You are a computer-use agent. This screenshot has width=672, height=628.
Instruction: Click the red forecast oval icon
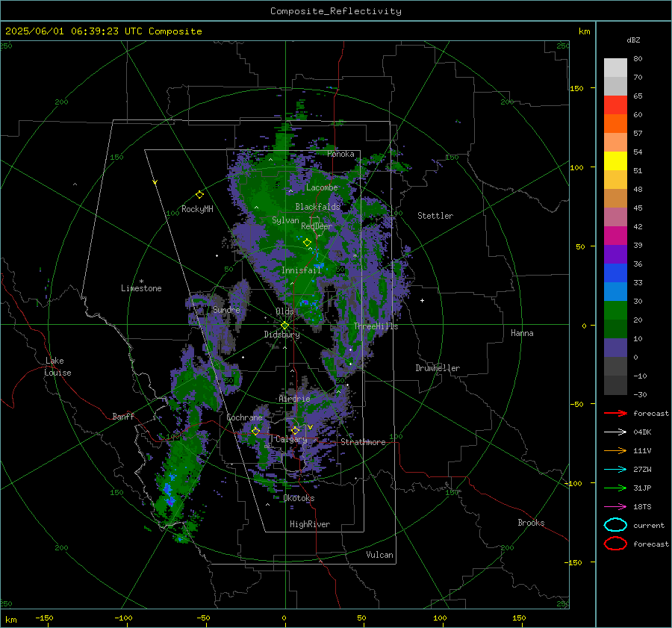click(x=615, y=544)
